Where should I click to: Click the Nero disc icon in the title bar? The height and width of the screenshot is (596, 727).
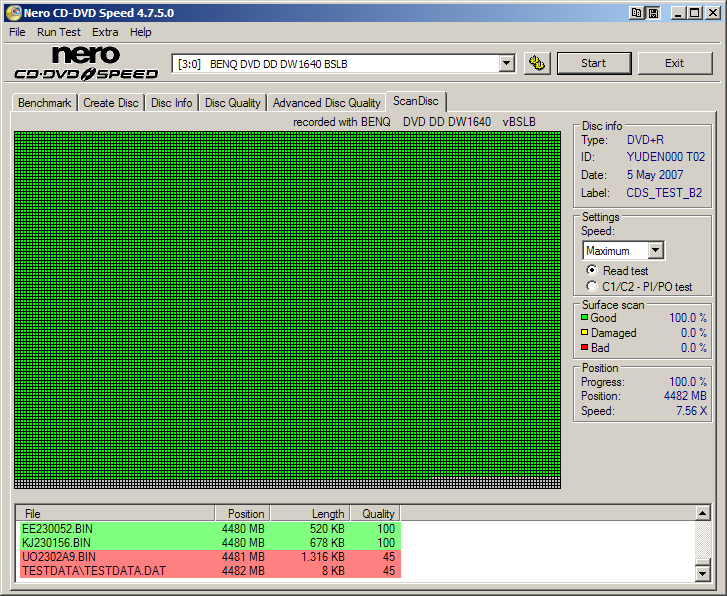13,13
